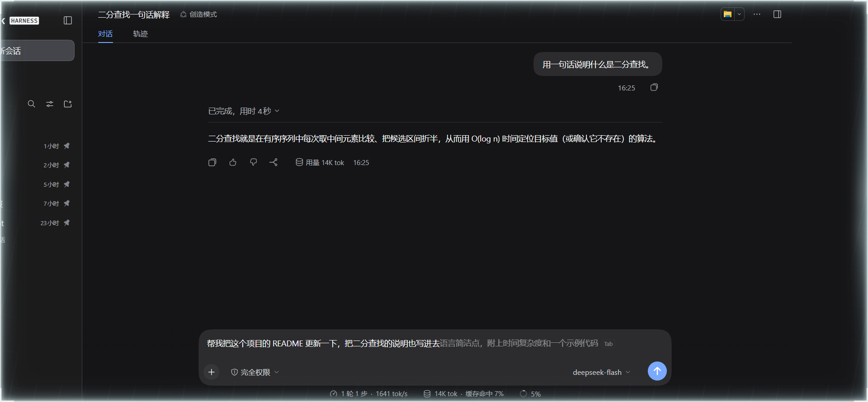Click the 1 轮 1 步 status entry
The height and width of the screenshot is (402, 868).
368,394
